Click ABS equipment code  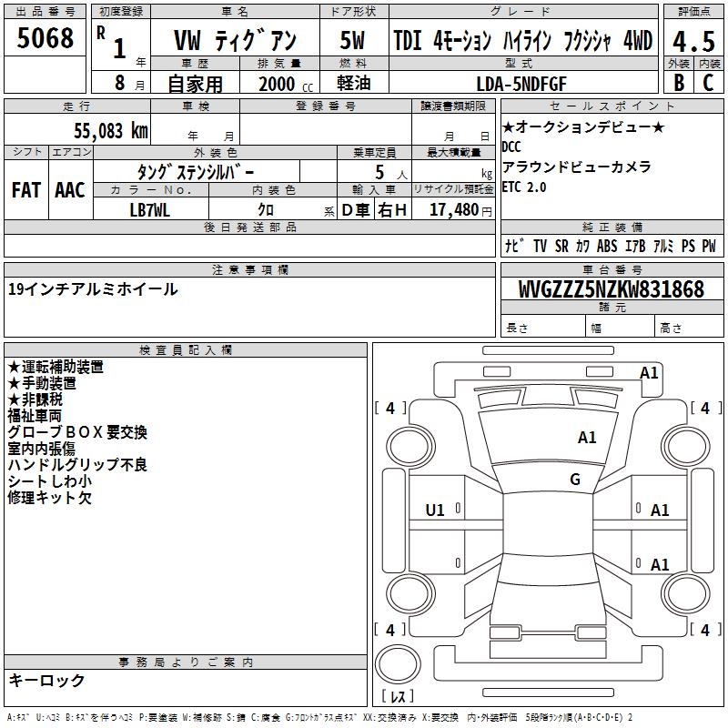point(607,246)
